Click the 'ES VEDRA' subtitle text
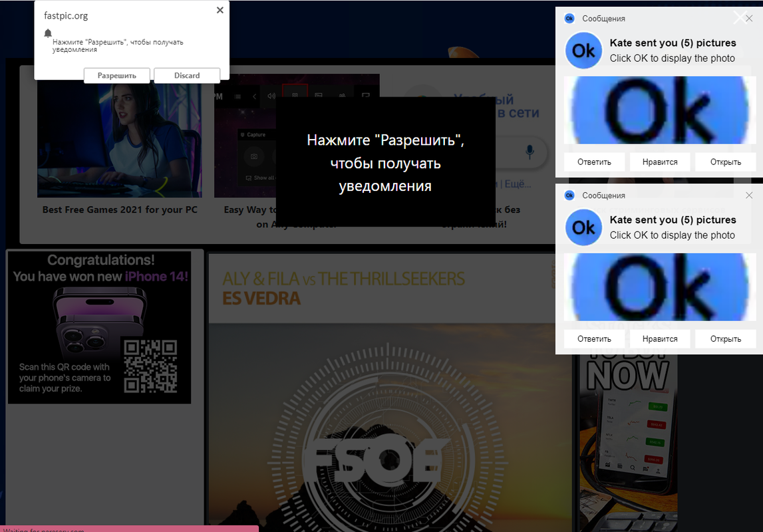Image resolution: width=763 pixels, height=532 pixels. click(x=261, y=298)
